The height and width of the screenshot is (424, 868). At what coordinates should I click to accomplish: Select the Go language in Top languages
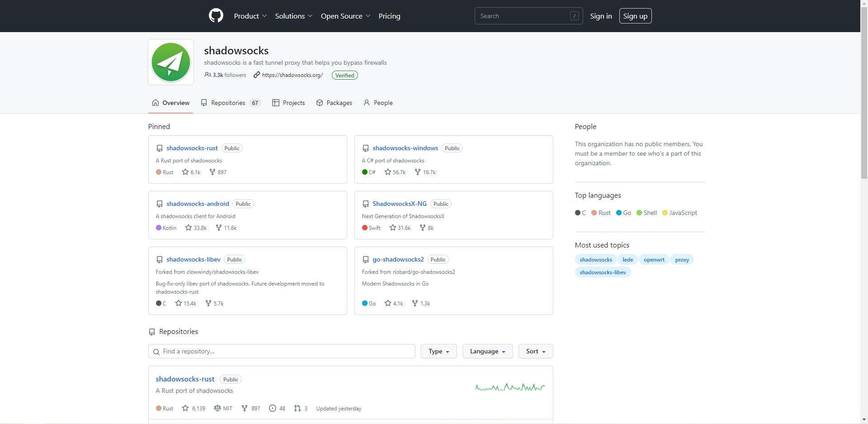pyautogui.click(x=623, y=213)
